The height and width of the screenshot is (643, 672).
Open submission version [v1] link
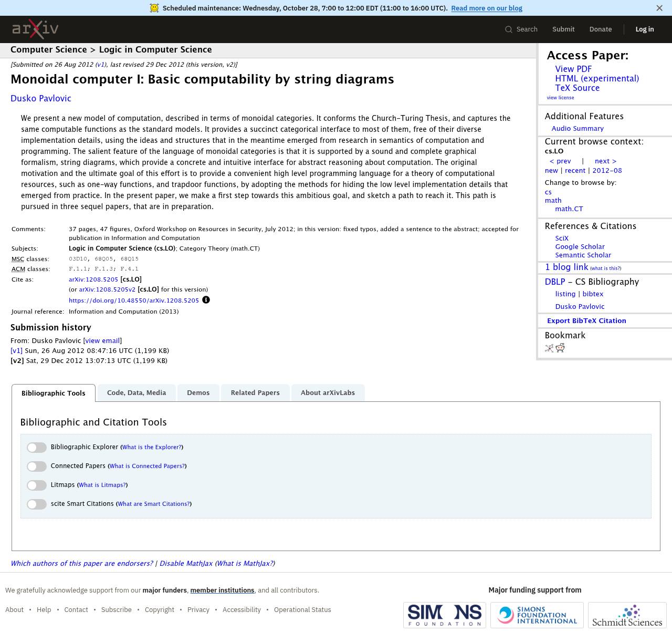pyautogui.click(x=16, y=350)
